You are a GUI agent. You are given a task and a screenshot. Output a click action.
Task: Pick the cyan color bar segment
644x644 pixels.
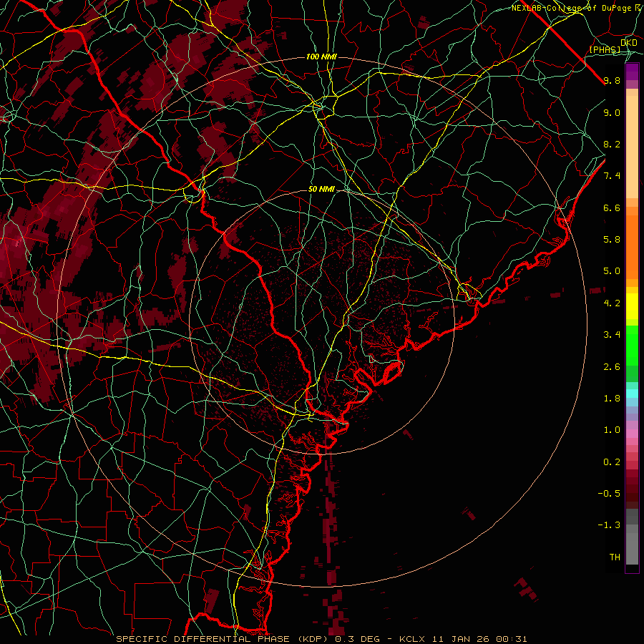pyautogui.click(x=632, y=394)
